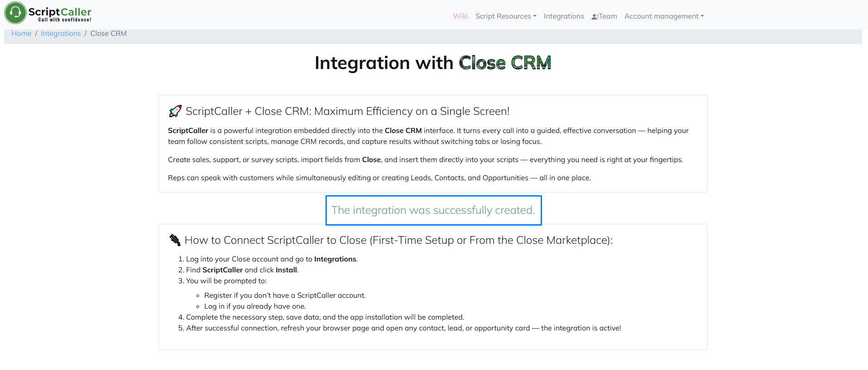Click the 'Log into your Close account' step
Viewport: 868px width, 370px height.
pyautogui.click(x=272, y=259)
